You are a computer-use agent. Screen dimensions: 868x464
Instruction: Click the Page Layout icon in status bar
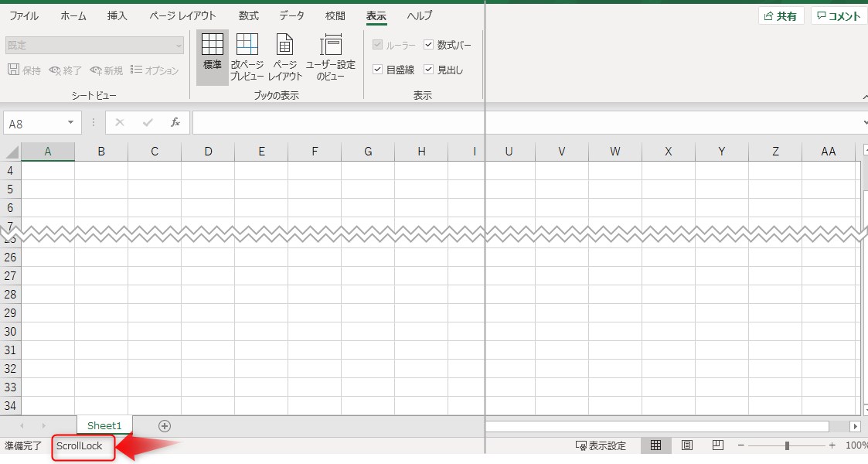(687, 445)
